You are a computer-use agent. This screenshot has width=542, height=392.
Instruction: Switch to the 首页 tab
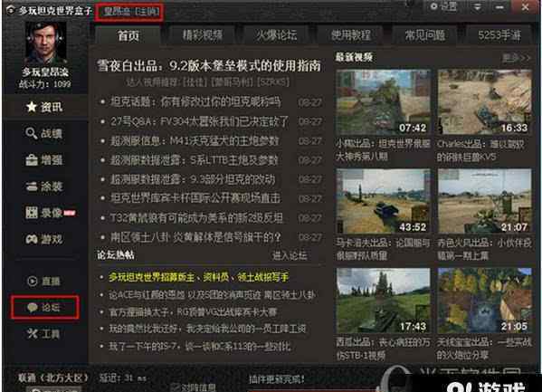point(128,35)
